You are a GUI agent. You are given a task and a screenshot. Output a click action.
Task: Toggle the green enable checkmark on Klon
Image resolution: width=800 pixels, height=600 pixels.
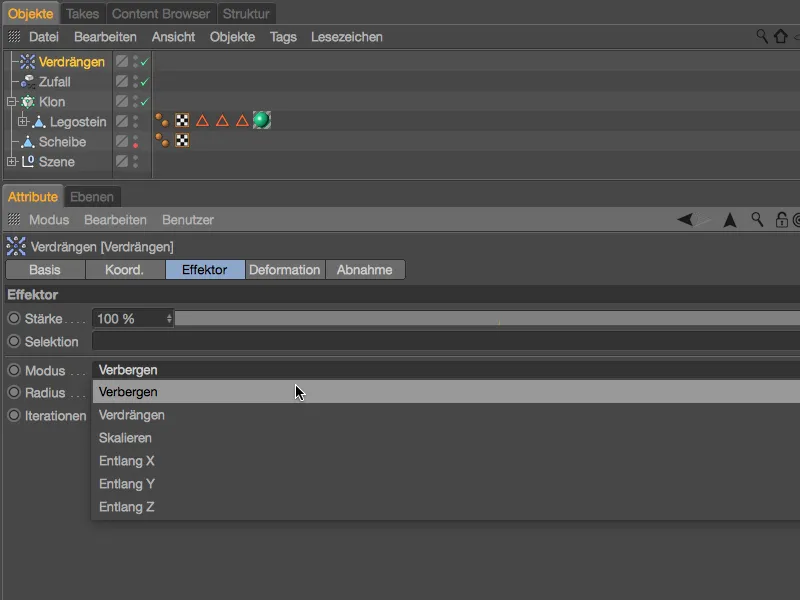(x=145, y=101)
